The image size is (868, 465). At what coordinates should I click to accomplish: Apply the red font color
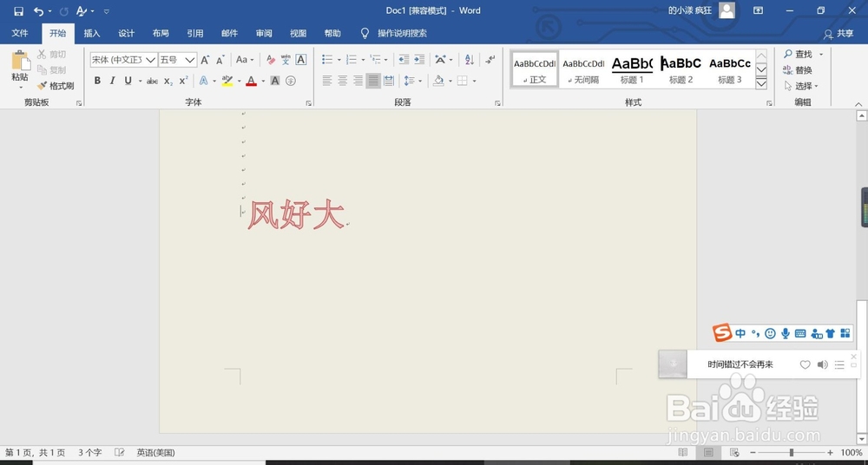[252, 81]
